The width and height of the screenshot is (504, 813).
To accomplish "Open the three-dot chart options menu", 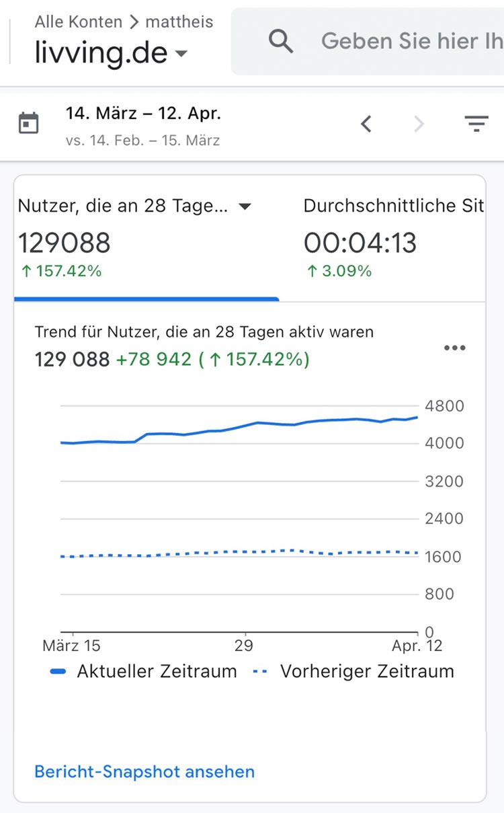I will 455,348.
